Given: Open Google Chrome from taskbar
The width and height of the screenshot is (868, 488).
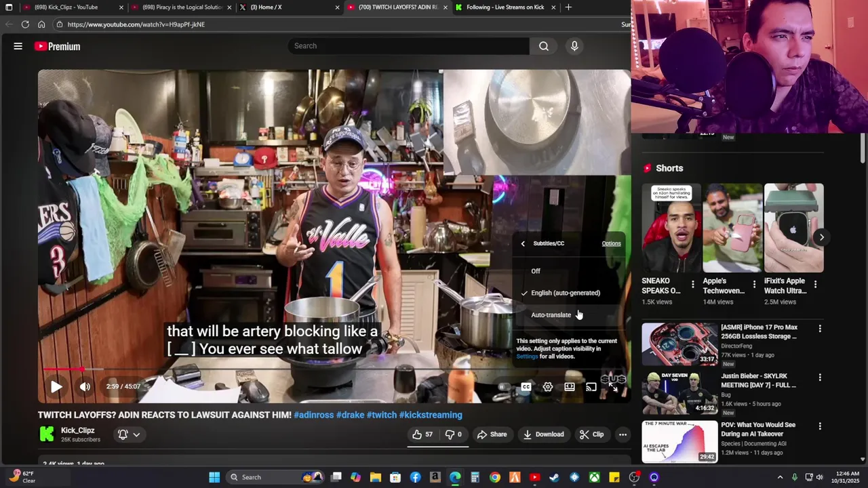Looking at the screenshot, I should (495, 477).
